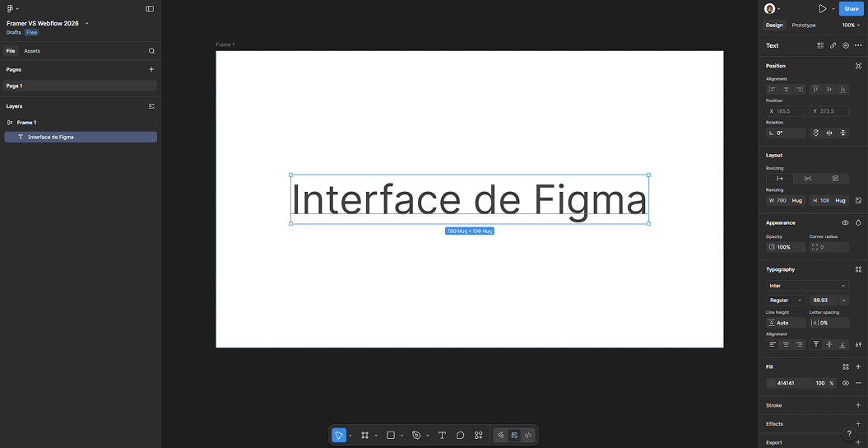
Task: Open the Figma main menu logo
Action: point(10,9)
